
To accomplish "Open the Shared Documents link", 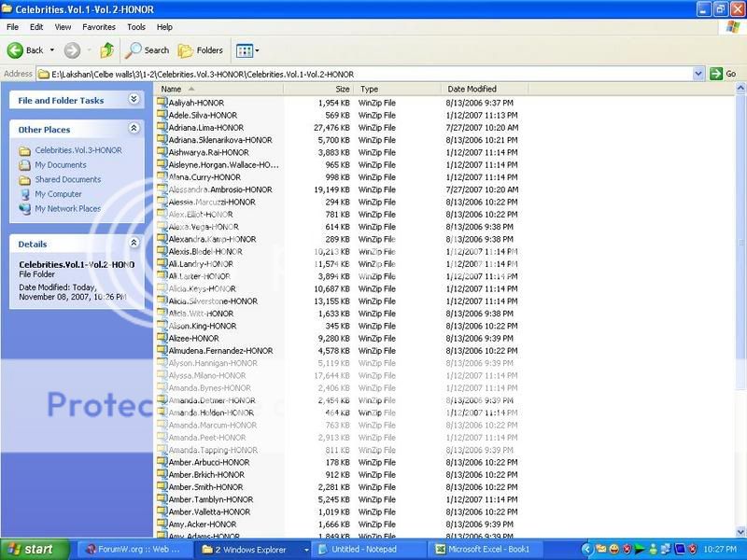I will (x=67, y=179).
